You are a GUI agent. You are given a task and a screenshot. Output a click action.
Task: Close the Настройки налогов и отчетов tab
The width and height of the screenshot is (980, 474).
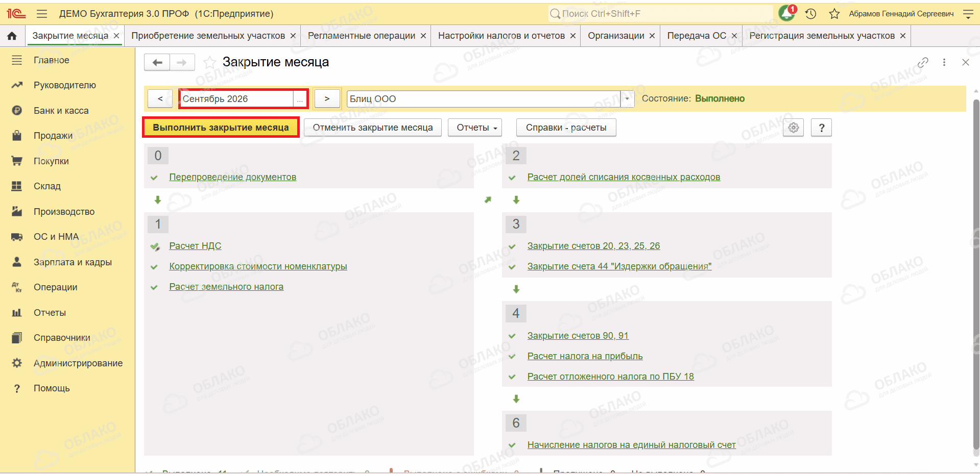(x=573, y=36)
